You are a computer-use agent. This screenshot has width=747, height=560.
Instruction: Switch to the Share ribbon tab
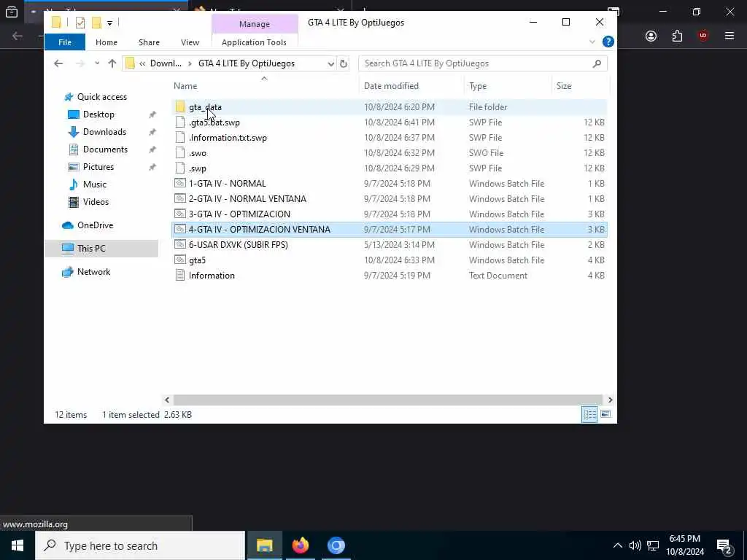(149, 42)
